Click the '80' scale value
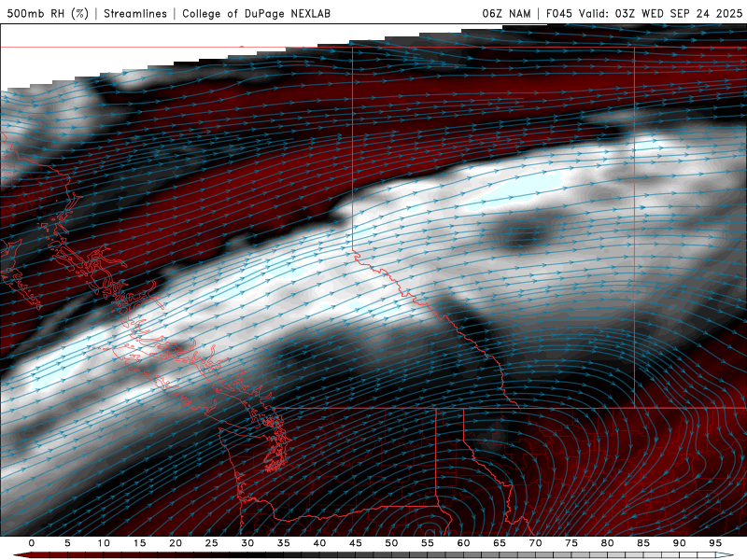The width and height of the screenshot is (747, 560). (x=607, y=543)
